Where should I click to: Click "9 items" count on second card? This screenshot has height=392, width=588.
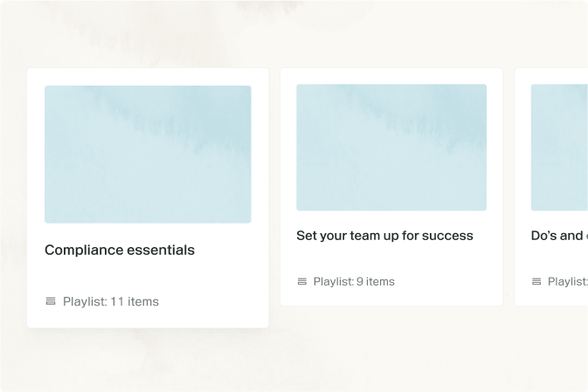tap(376, 282)
